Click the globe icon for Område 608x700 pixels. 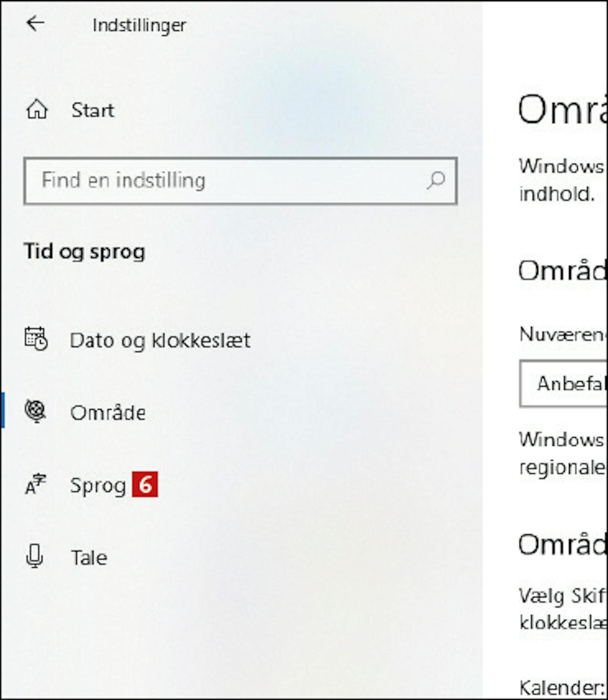(36, 411)
